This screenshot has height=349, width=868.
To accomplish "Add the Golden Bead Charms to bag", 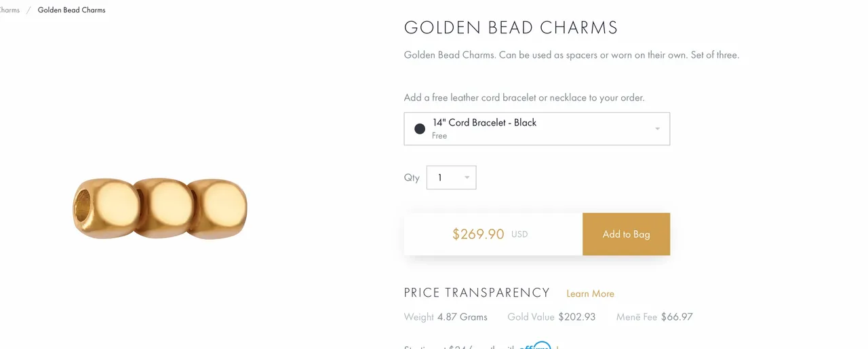I will pyautogui.click(x=626, y=234).
